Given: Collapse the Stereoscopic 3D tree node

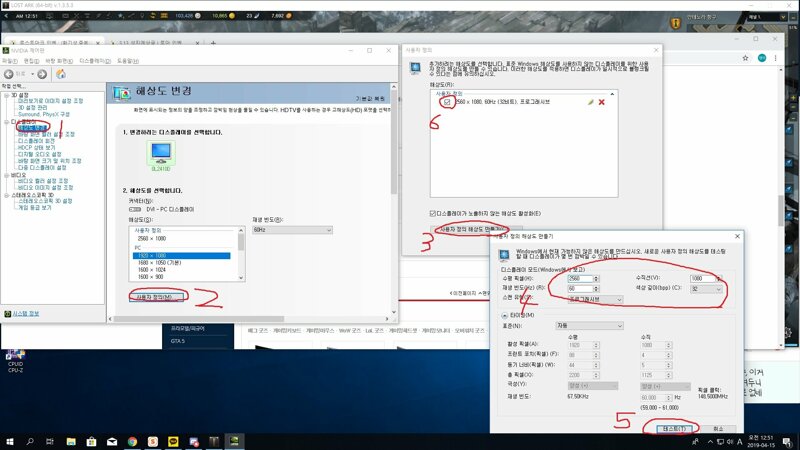Looking at the screenshot, I should click(7, 195).
